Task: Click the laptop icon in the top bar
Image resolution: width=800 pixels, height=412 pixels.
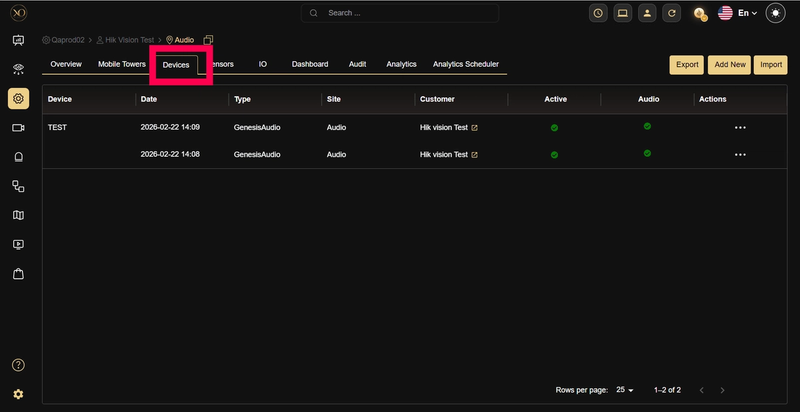Action: click(622, 13)
